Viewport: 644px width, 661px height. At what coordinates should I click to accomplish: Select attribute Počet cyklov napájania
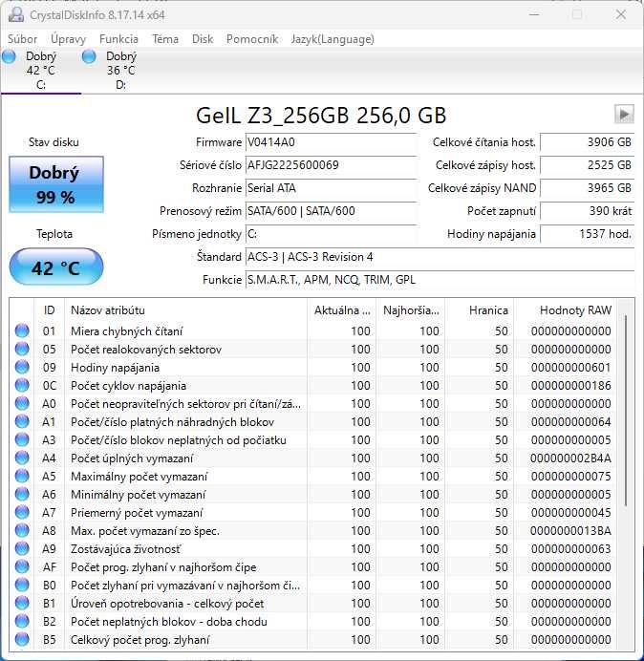[x=128, y=386]
